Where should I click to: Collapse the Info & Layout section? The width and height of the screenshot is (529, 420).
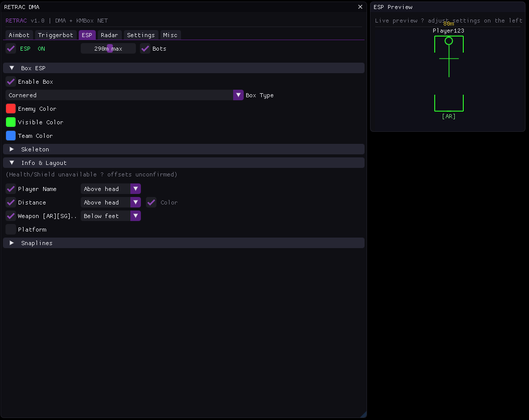184,163
